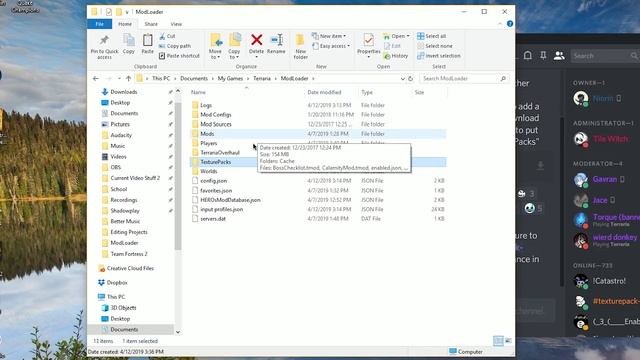Open Creative Cloud Files in navigation pane
This screenshot has width=640, height=360.
130,268
